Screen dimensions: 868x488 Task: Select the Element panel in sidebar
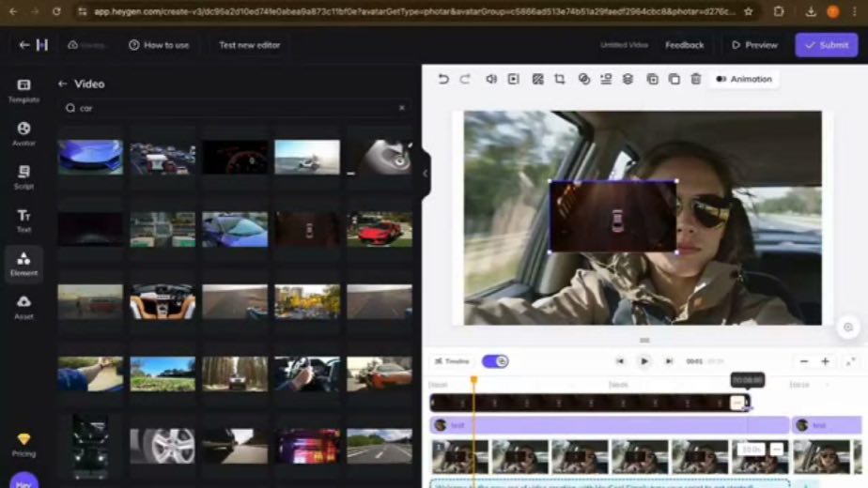coord(23,264)
